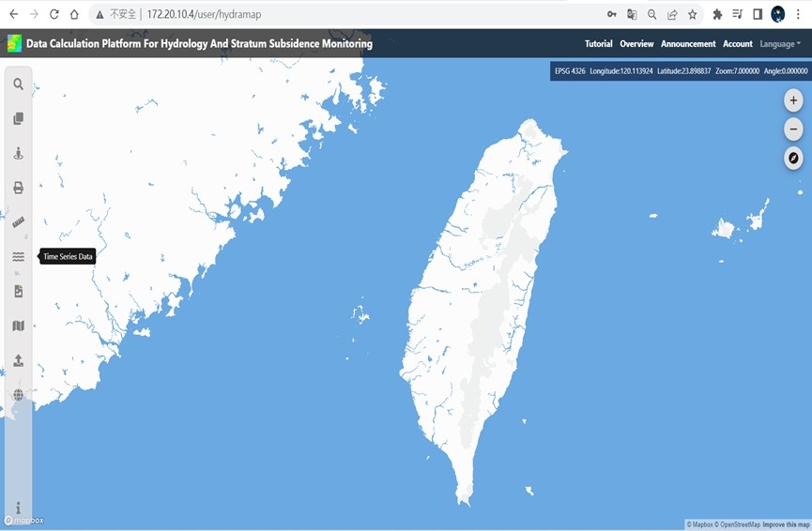Open the print tool in sidebar
812x531 pixels.
[x=18, y=188]
